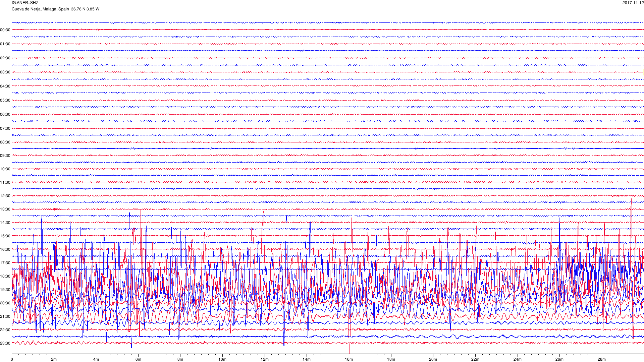644x362 pixels.
Task: Click the 22:30 time label
Action: point(5,330)
